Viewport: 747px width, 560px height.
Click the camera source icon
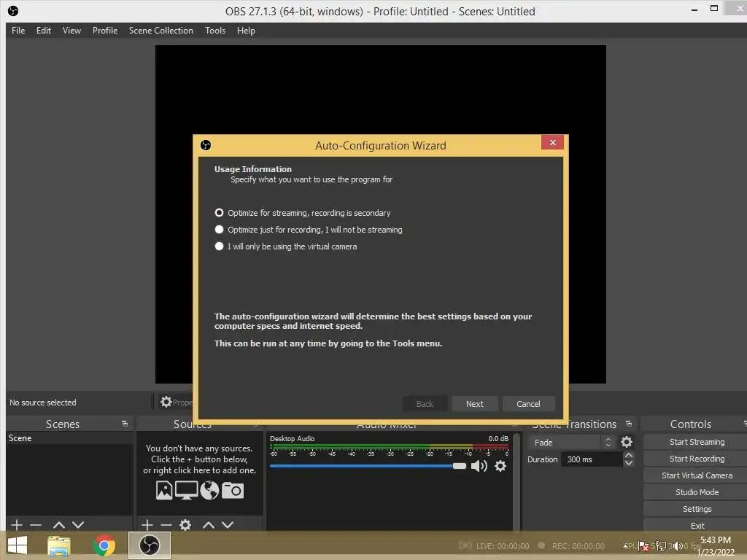click(233, 491)
